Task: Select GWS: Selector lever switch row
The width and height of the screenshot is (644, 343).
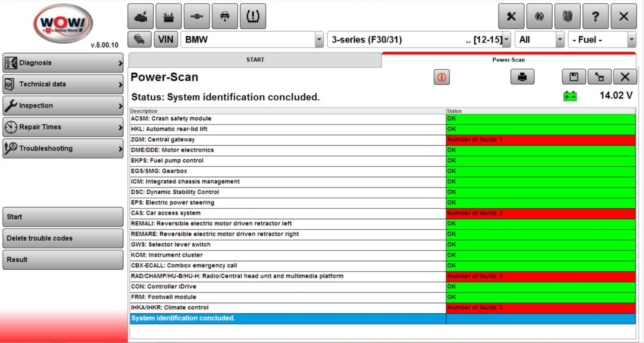Action: pos(383,245)
